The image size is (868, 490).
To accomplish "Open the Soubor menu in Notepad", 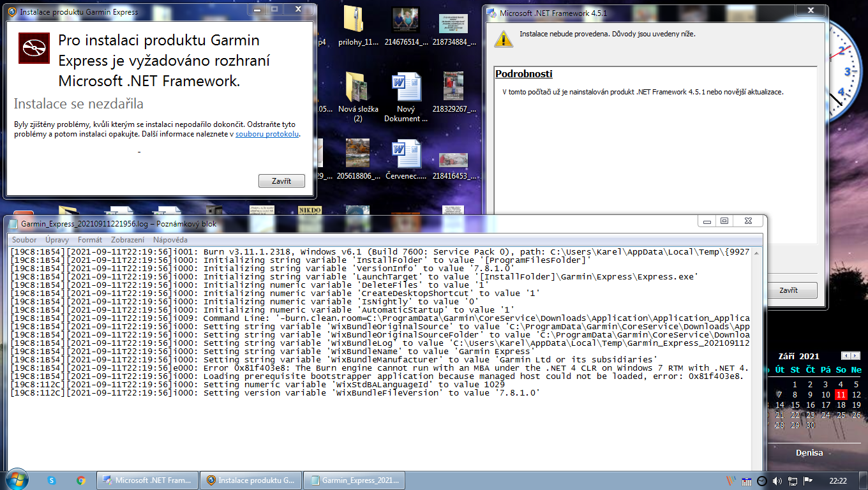I will (x=24, y=240).
